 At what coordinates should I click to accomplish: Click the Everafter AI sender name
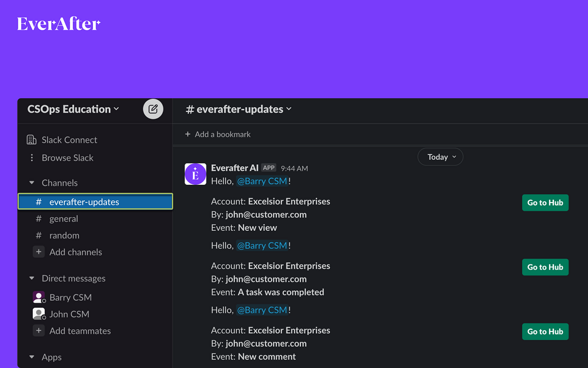(235, 168)
